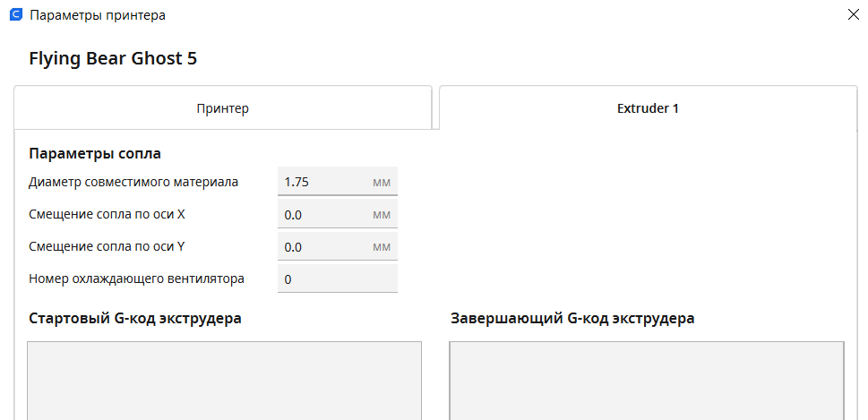The image size is (868, 420).
Task: Click the Параметры сопла section heading
Action: 95,153
